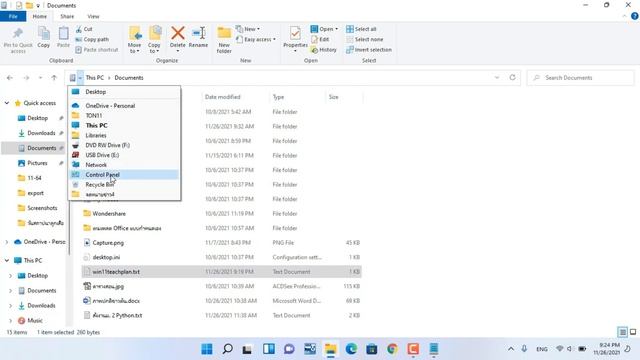Open the Windows Start button
This screenshot has height=360, width=640.
207,349
